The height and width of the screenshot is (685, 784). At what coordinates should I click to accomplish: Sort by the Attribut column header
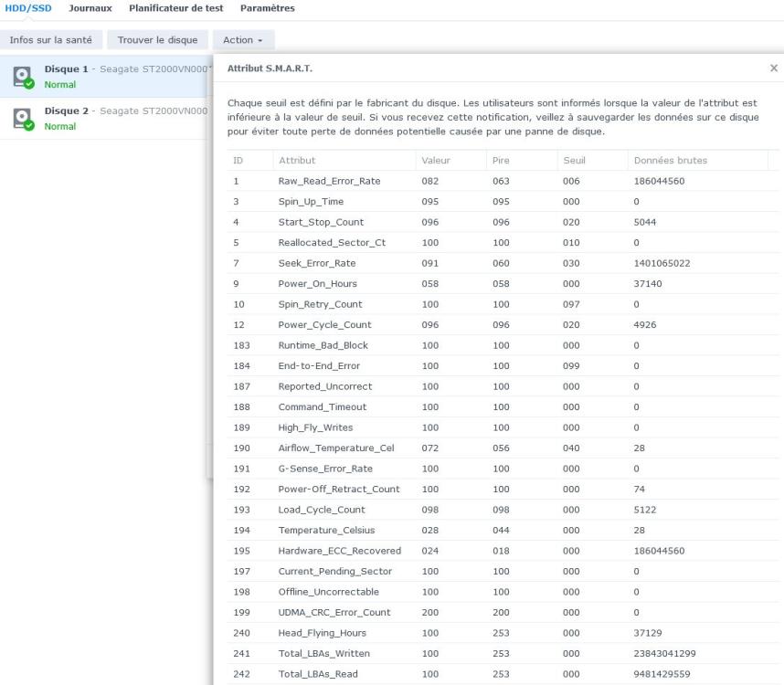coord(297,161)
